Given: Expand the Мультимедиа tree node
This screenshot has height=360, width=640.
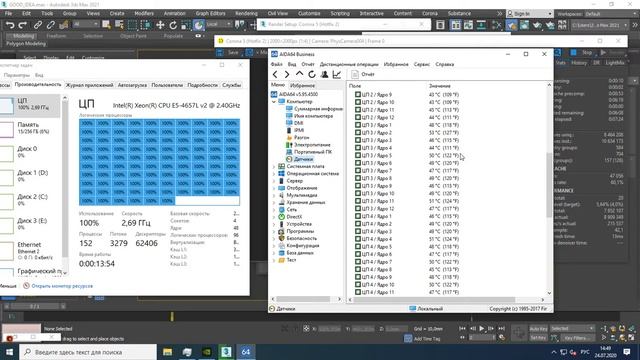Looking at the screenshot, I should 274,196.
